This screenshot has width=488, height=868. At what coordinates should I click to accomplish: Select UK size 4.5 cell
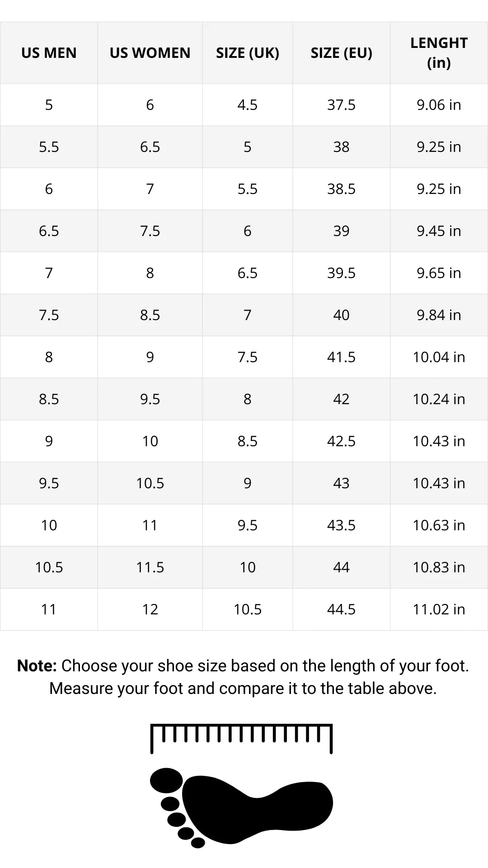tap(248, 105)
